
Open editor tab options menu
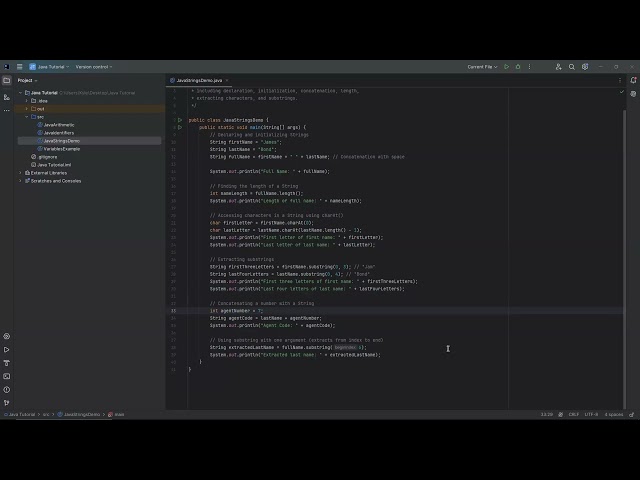(620, 80)
